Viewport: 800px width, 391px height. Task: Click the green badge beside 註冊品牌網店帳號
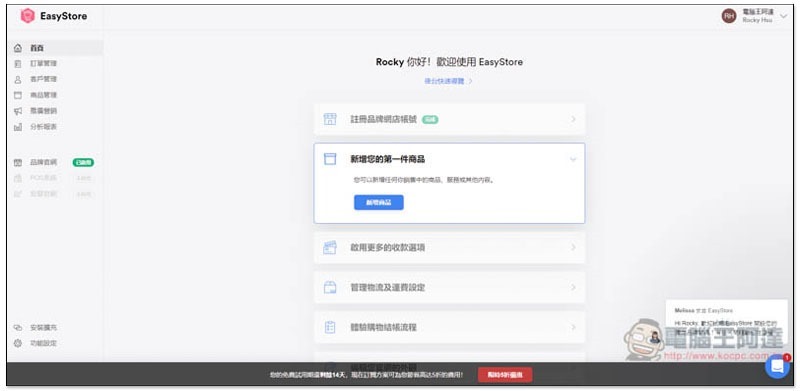(430, 119)
